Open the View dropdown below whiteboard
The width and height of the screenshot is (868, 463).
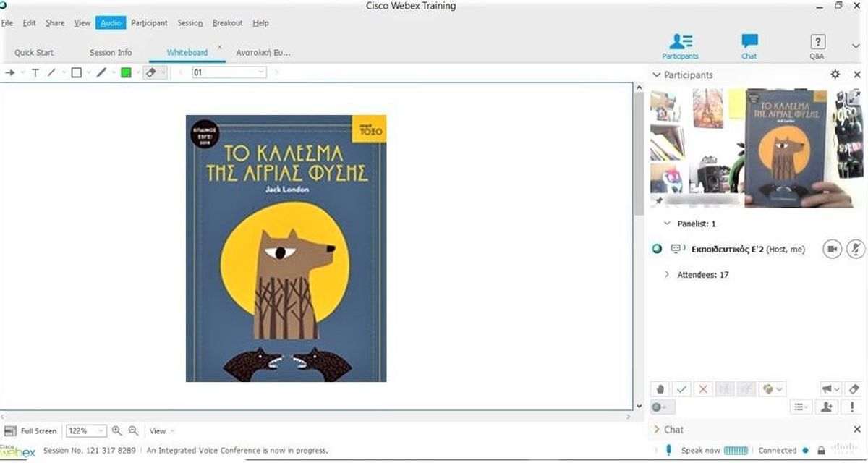point(161,431)
